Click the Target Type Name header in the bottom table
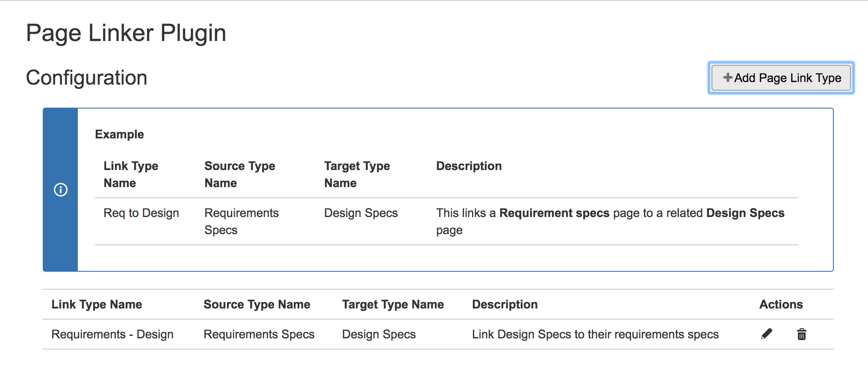Screen dimensions: 868x370 click(x=393, y=304)
